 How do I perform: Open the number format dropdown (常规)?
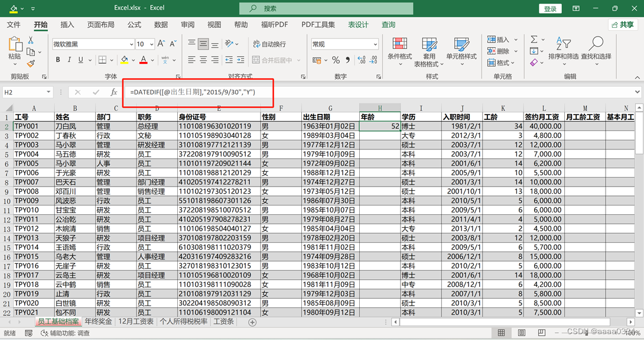click(375, 44)
